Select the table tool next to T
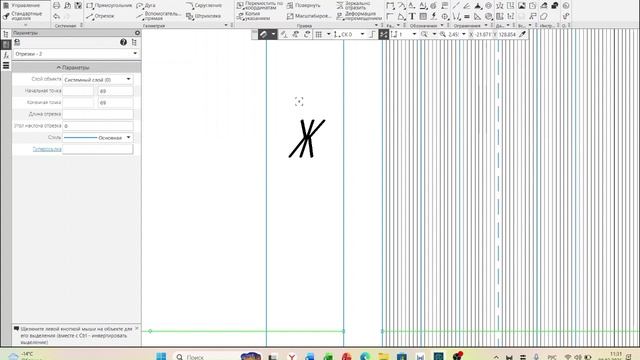This screenshot has width=640, height=360. point(423,16)
